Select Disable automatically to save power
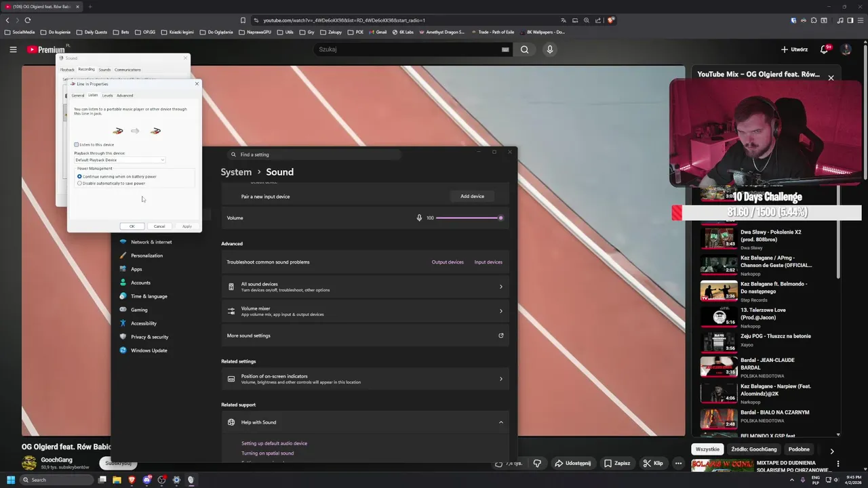Image resolution: width=868 pixels, height=488 pixels. (79, 183)
